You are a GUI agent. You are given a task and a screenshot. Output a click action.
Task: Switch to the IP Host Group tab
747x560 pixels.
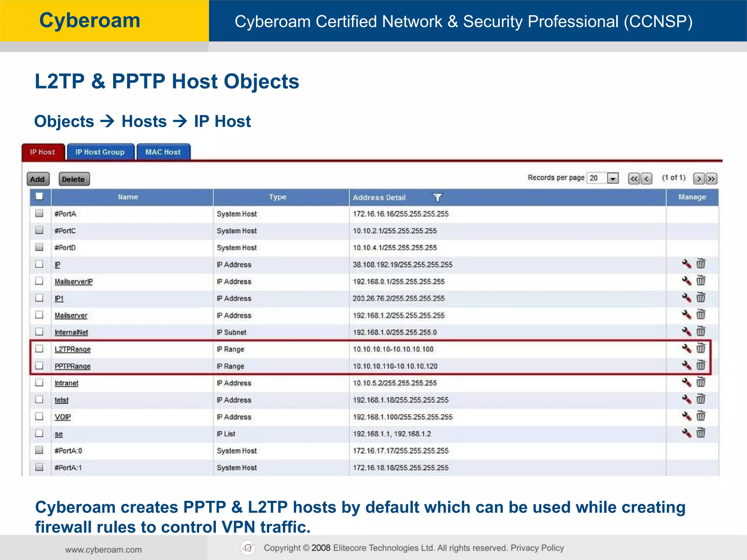(x=100, y=152)
